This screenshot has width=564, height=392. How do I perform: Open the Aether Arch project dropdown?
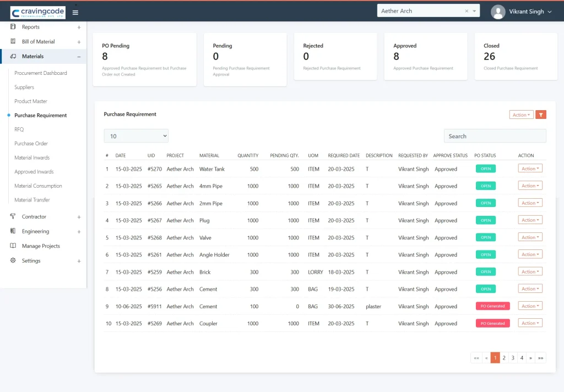point(475,11)
